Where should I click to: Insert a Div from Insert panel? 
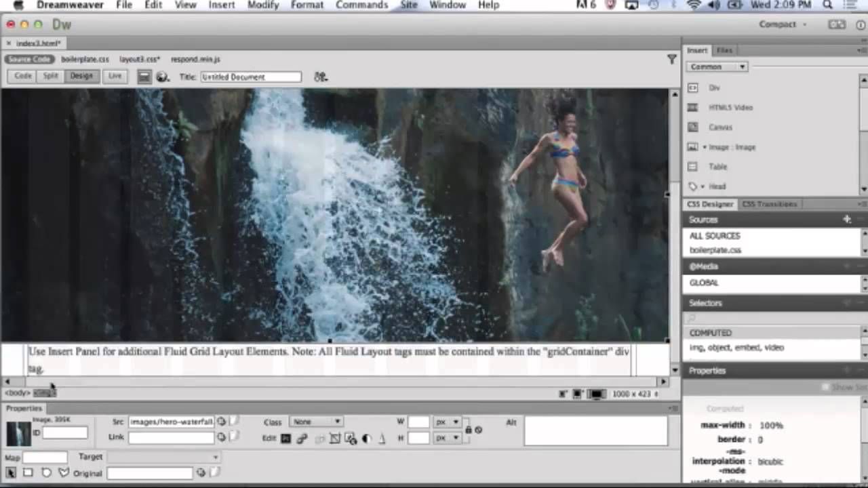(x=714, y=88)
